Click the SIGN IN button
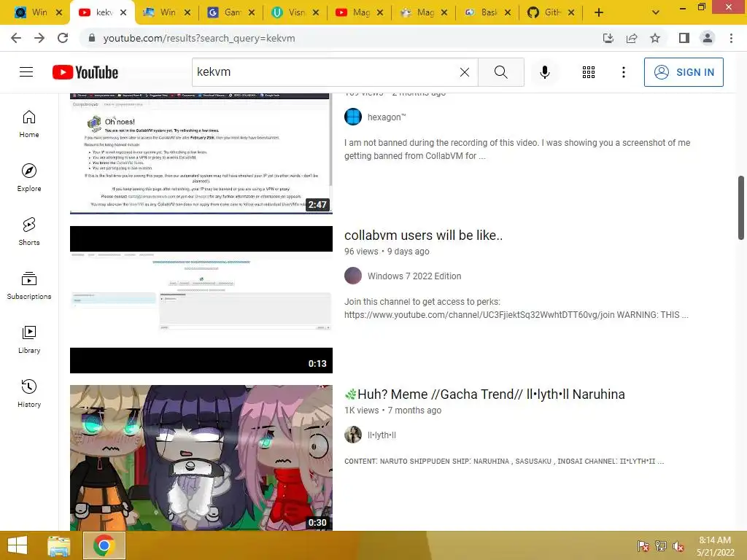The image size is (747, 560). 684,72
